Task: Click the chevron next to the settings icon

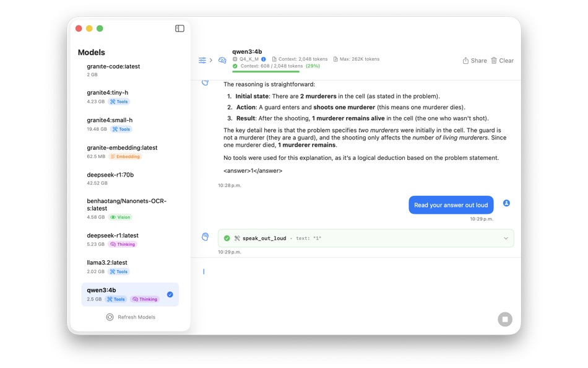Action: click(x=211, y=59)
